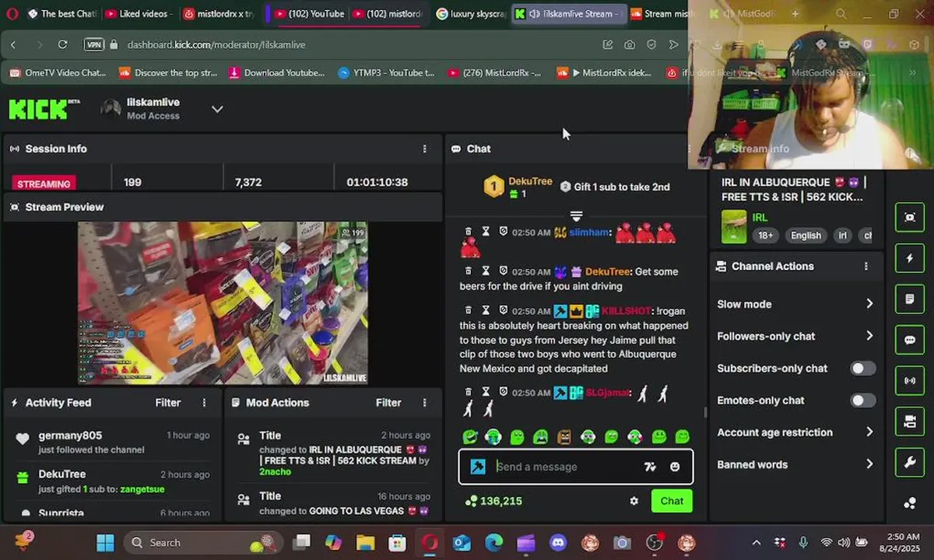Click shield icon on SLGjamal's message

click(x=503, y=393)
